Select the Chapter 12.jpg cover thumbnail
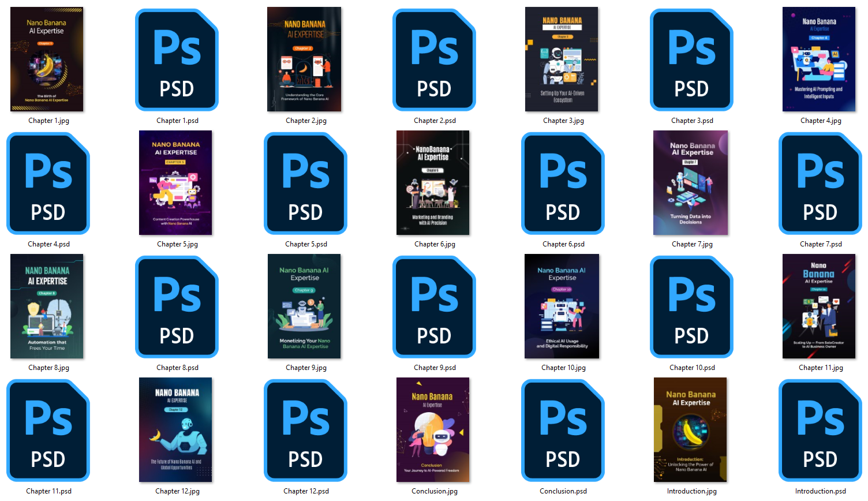The height and width of the screenshot is (501, 868). coord(175,430)
